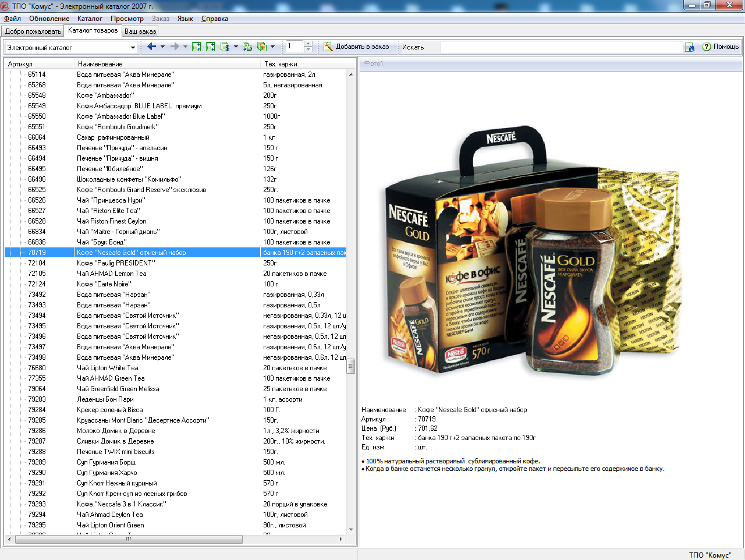Screen dimensions: 745x560
Task: Go back with the blue left arrow
Action: 151,47
